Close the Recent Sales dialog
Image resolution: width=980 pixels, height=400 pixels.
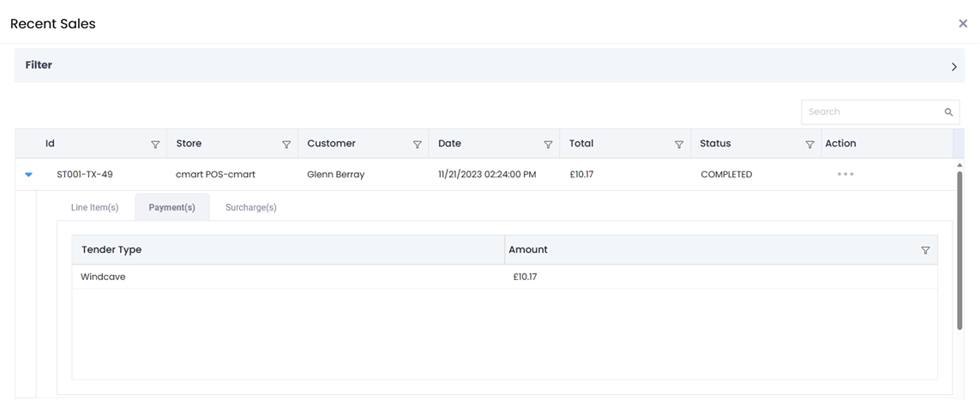(962, 24)
